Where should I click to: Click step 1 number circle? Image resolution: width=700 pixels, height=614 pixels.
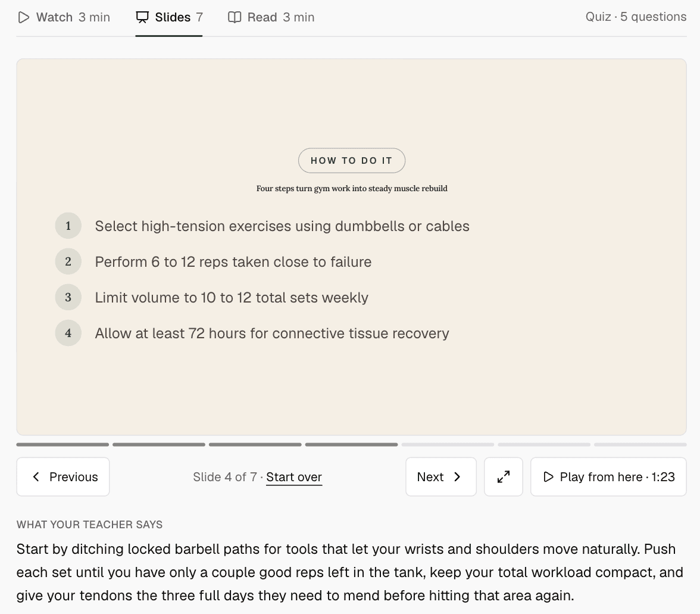pyautogui.click(x=68, y=226)
